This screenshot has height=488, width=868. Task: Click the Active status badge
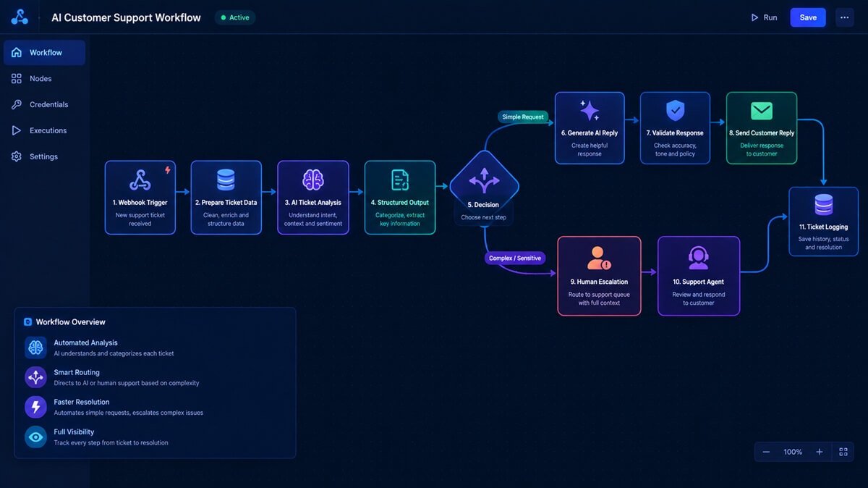click(235, 17)
